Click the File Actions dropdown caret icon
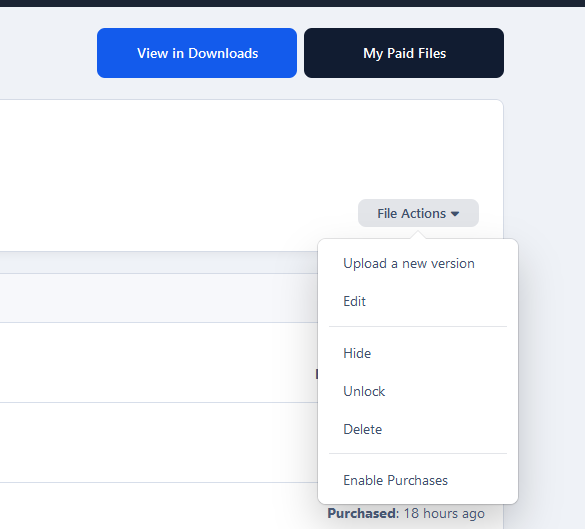This screenshot has height=529, width=585. [455, 214]
